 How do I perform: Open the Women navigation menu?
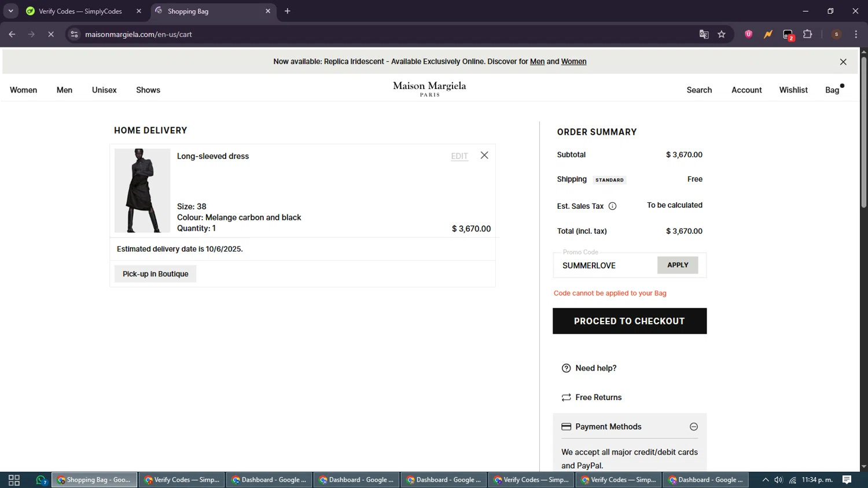[x=23, y=90]
